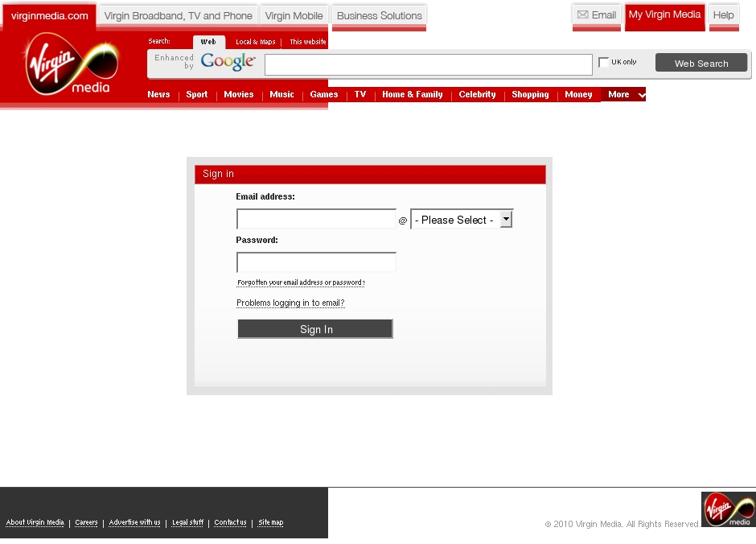Open the Advertise with us footer link

click(x=134, y=522)
